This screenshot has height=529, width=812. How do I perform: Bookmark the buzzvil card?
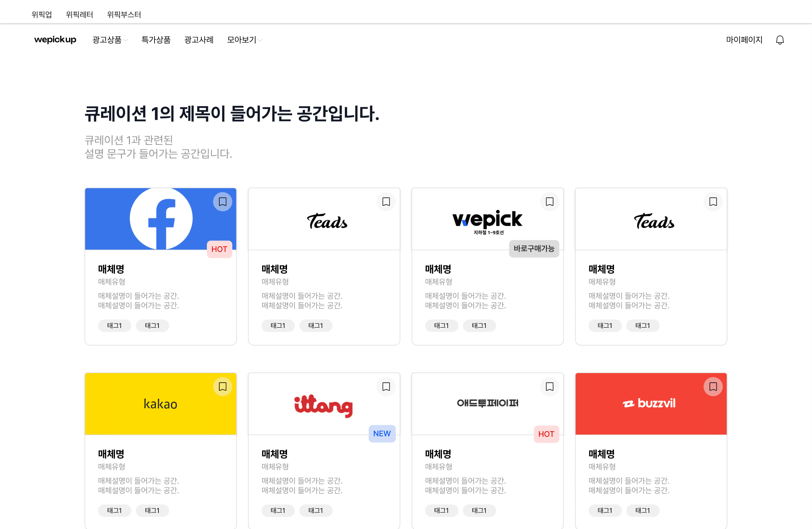(x=713, y=387)
